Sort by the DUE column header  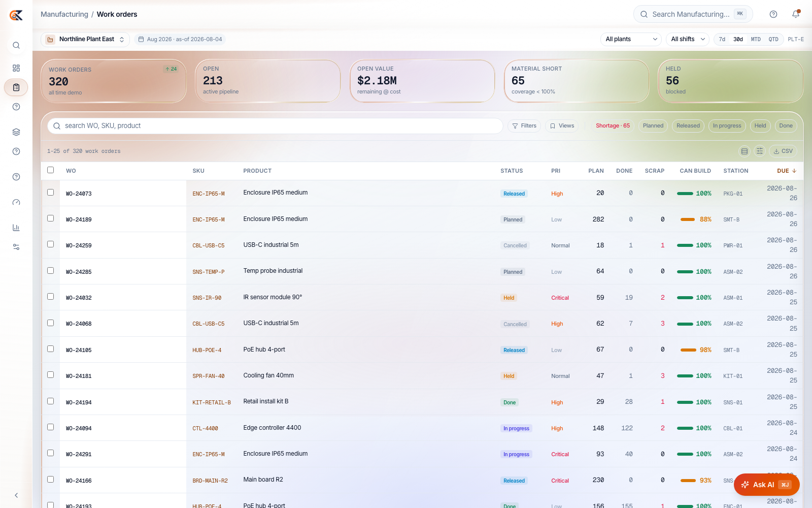[787, 171]
